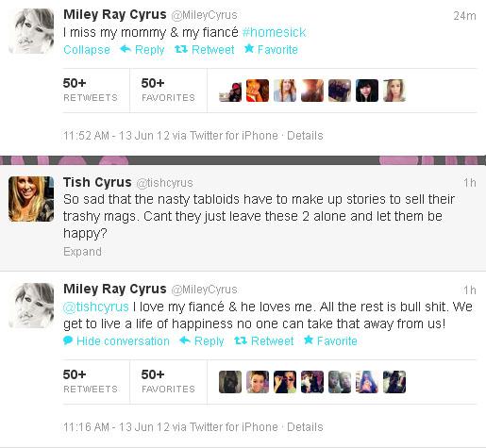Screen dimensions: 486x448
Task: Open Miley Ray Cyrus's avatar on the top tweet
Action: 31,31
